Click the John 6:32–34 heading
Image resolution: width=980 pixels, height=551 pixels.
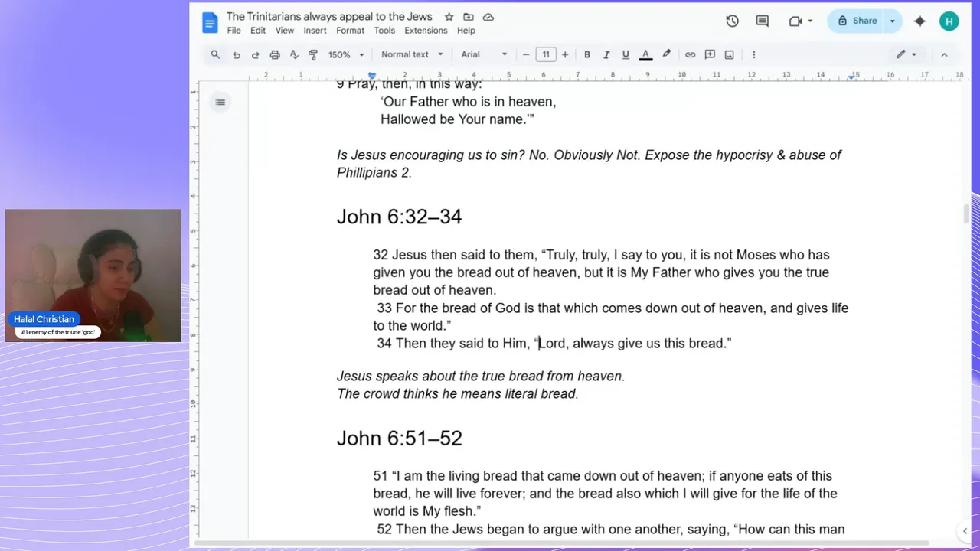pyautogui.click(x=399, y=217)
